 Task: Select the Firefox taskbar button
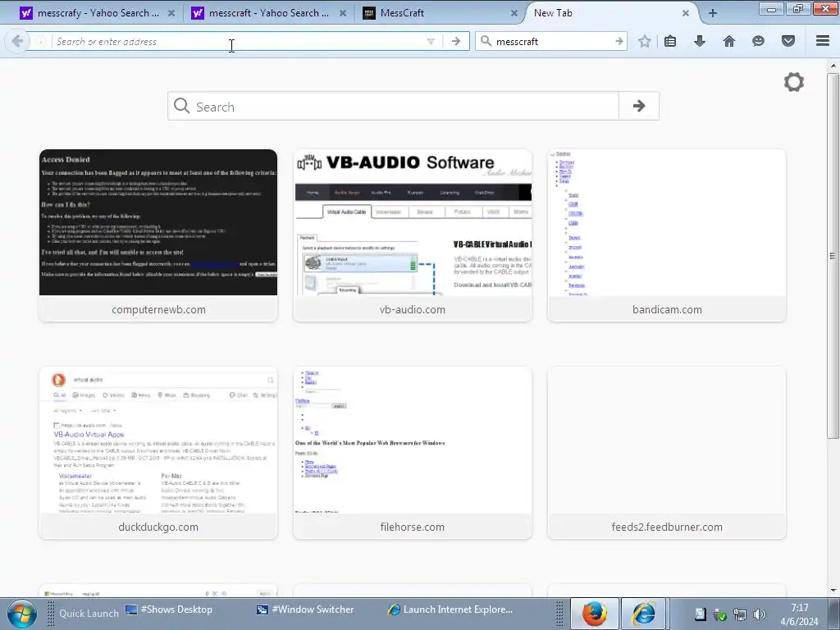point(595,614)
